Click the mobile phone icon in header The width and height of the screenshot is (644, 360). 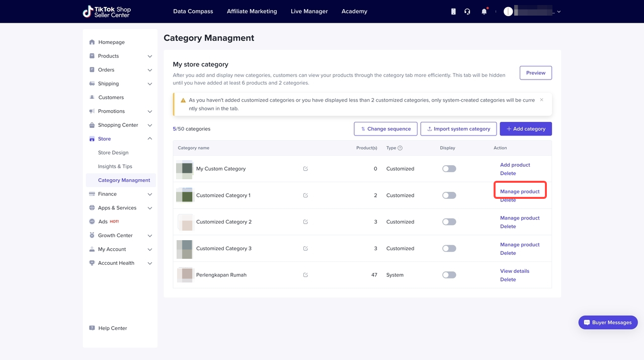point(453,12)
